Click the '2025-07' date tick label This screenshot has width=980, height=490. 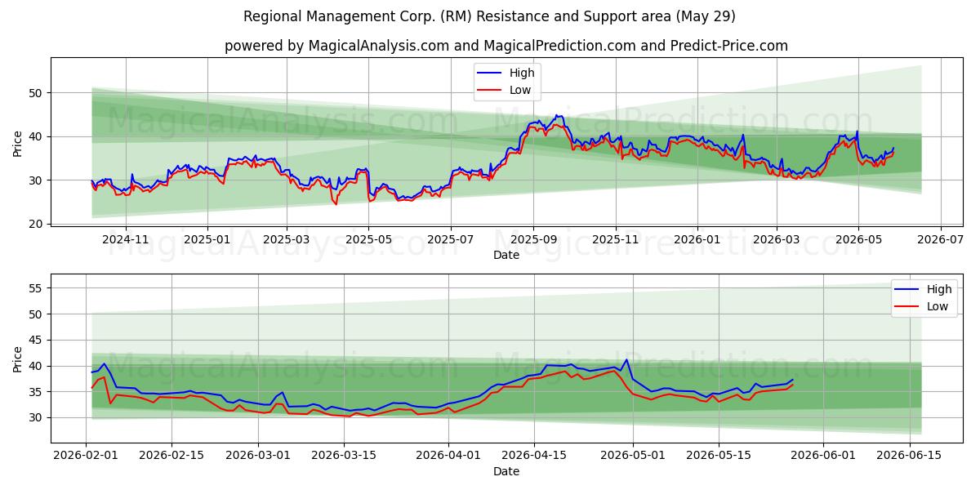(x=451, y=240)
